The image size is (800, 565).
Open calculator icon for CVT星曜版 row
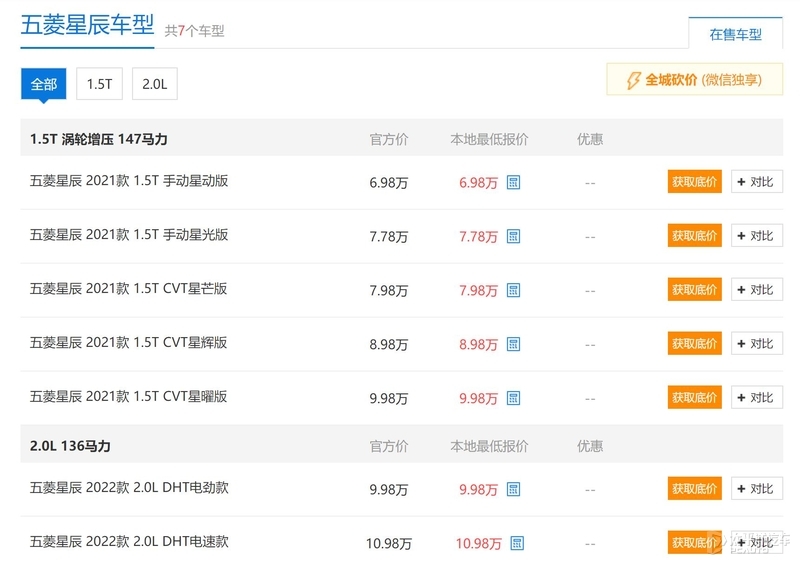(513, 398)
